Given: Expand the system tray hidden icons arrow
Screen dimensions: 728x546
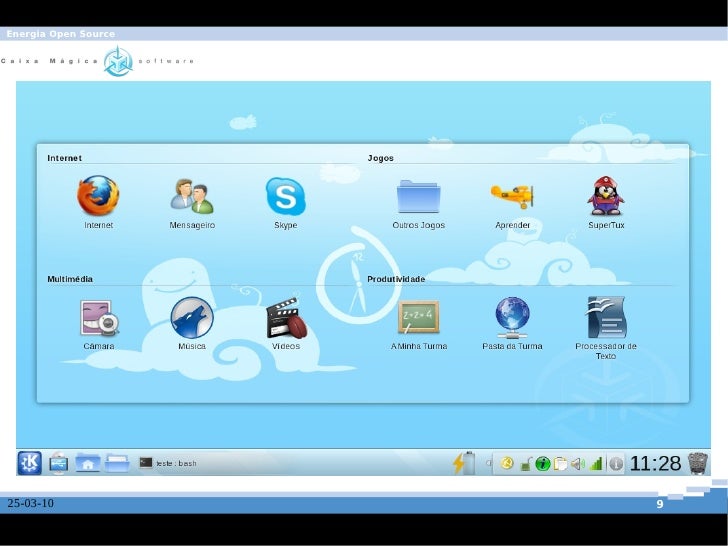Looking at the screenshot, I should coord(488,463).
